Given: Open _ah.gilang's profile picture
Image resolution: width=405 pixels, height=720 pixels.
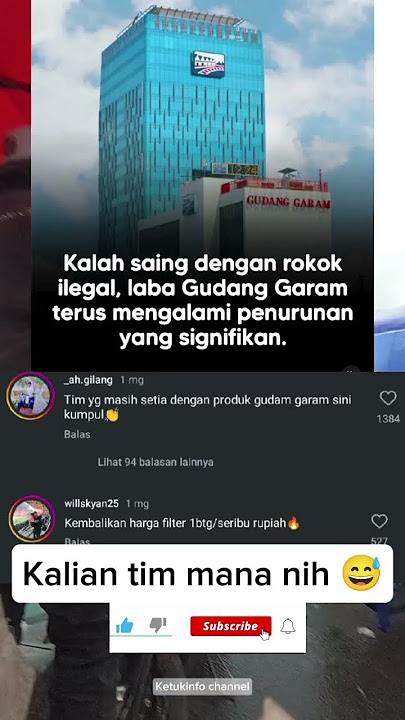Looking at the screenshot, I should pyautogui.click(x=31, y=396).
